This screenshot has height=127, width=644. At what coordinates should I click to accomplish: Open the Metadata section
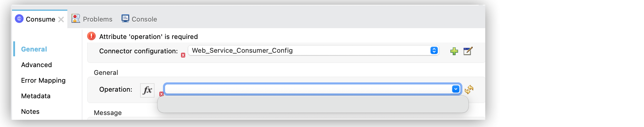(36, 96)
